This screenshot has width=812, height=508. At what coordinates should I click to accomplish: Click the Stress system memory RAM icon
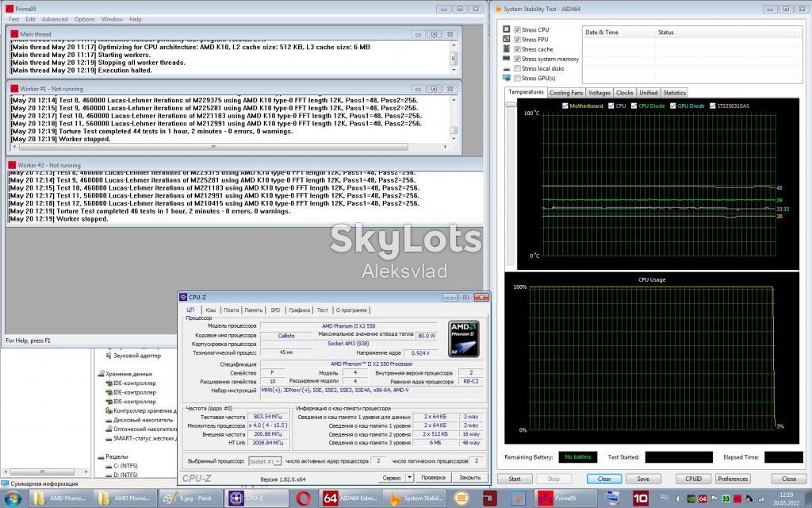pyautogui.click(x=507, y=59)
